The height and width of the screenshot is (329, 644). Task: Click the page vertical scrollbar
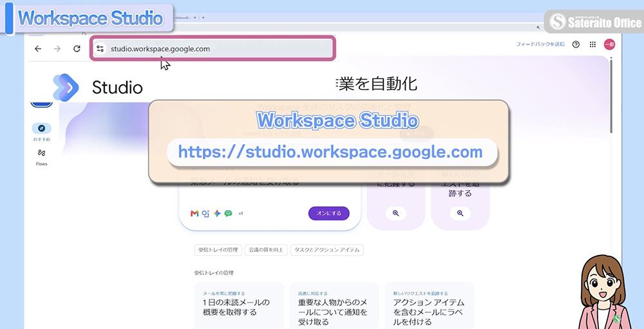point(611,95)
